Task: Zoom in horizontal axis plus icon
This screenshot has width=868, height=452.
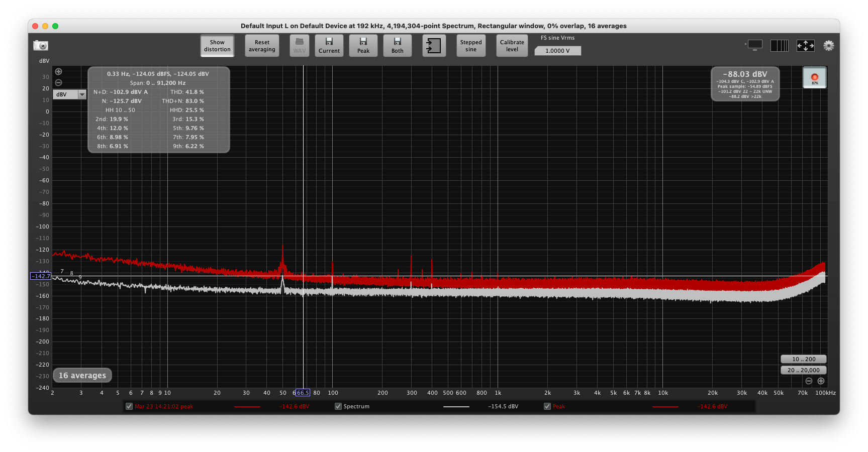Action: pyautogui.click(x=821, y=381)
